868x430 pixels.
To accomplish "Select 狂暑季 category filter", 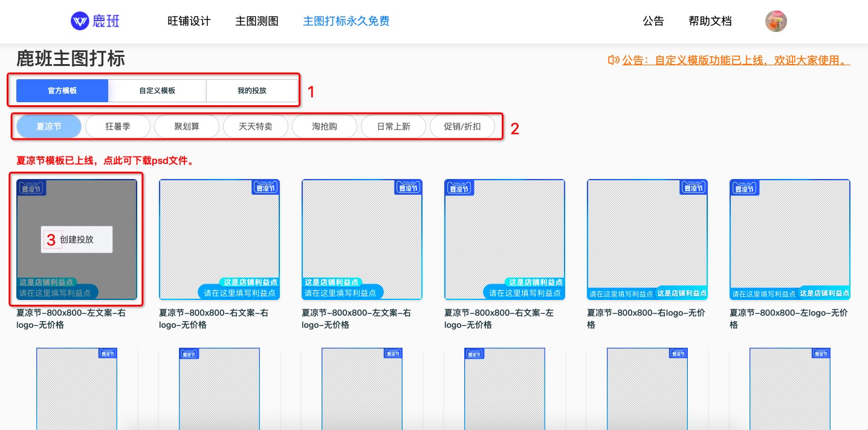I will click(x=118, y=127).
